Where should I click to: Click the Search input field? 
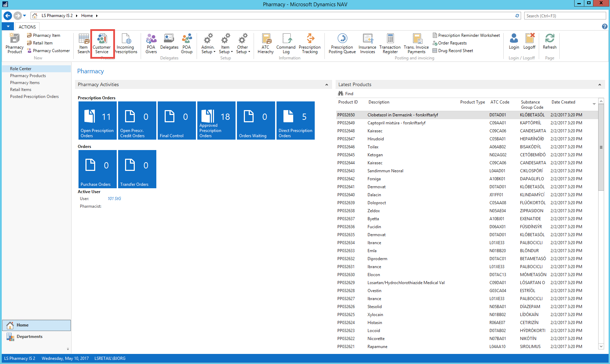click(565, 16)
